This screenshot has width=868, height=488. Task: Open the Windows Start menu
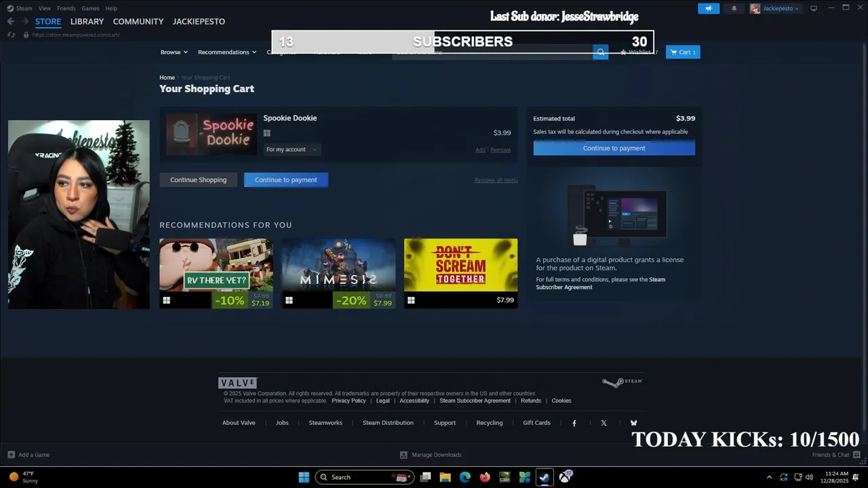click(304, 477)
